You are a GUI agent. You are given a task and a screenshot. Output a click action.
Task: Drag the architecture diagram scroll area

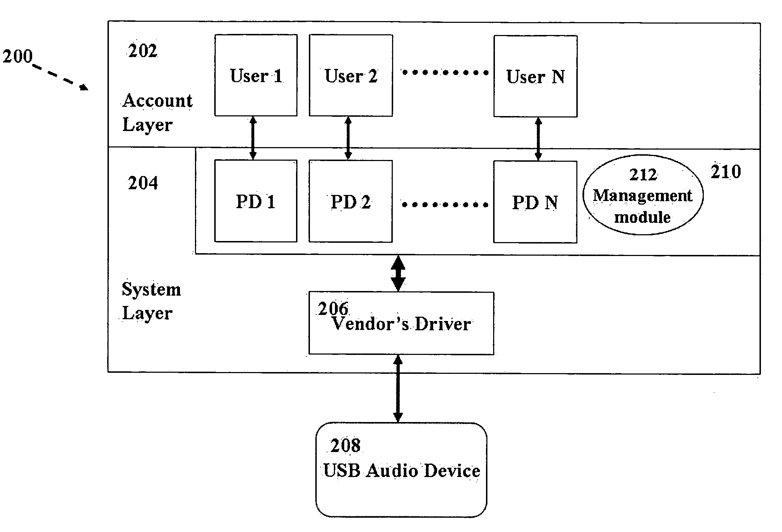[391, 266]
